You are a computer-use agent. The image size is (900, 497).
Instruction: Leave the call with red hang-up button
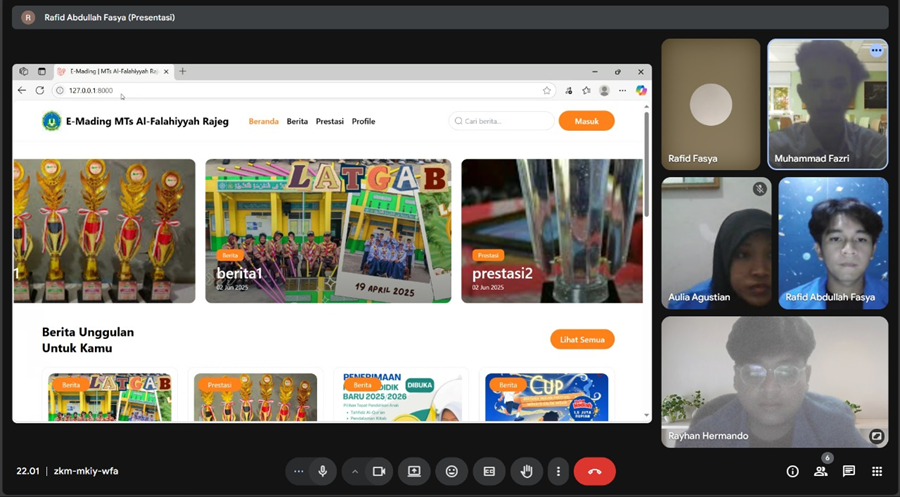[595, 471]
